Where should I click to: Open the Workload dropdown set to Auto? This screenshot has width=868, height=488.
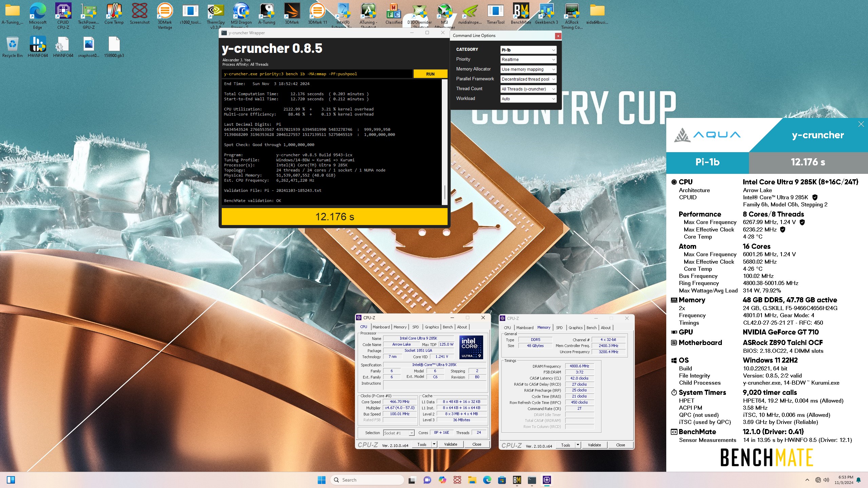pyautogui.click(x=528, y=99)
